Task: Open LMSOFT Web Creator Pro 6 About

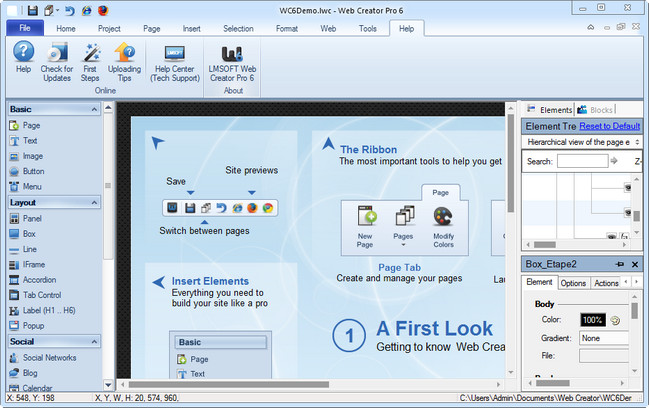Action: click(x=232, y=61)
